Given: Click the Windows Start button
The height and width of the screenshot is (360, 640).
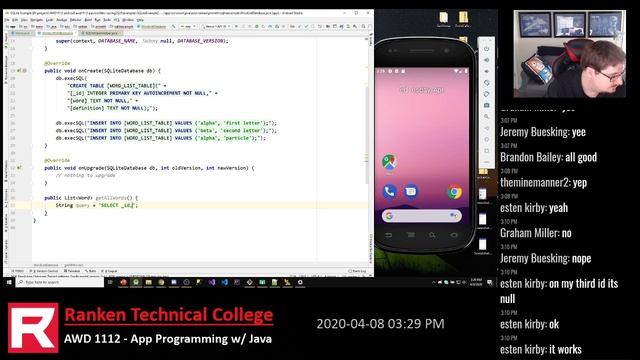Looking at the screenshot, I should 9,282.
